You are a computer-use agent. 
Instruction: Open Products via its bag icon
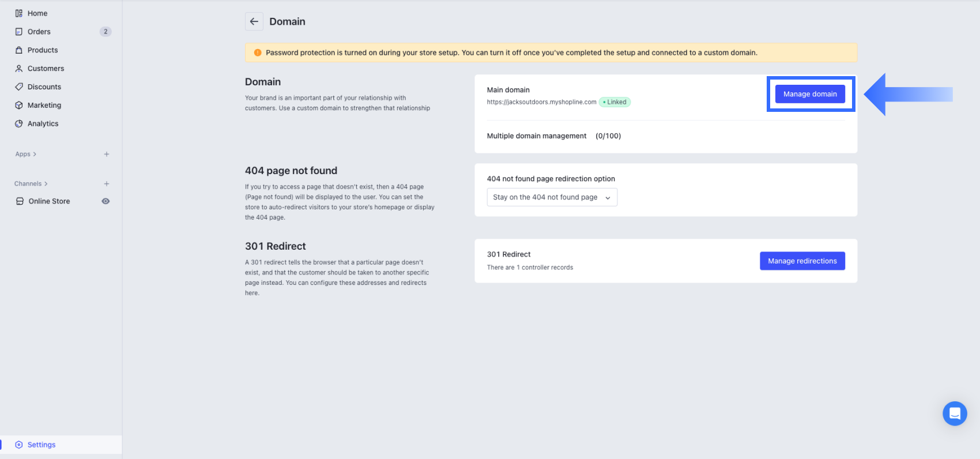pyautogui.click(x=19, y=50)
